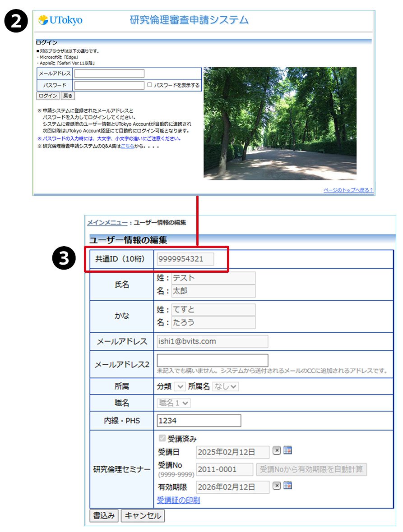Click the tree-lined path photo
Viewport: 403px width, 532px height.
[x=280, y=124]
